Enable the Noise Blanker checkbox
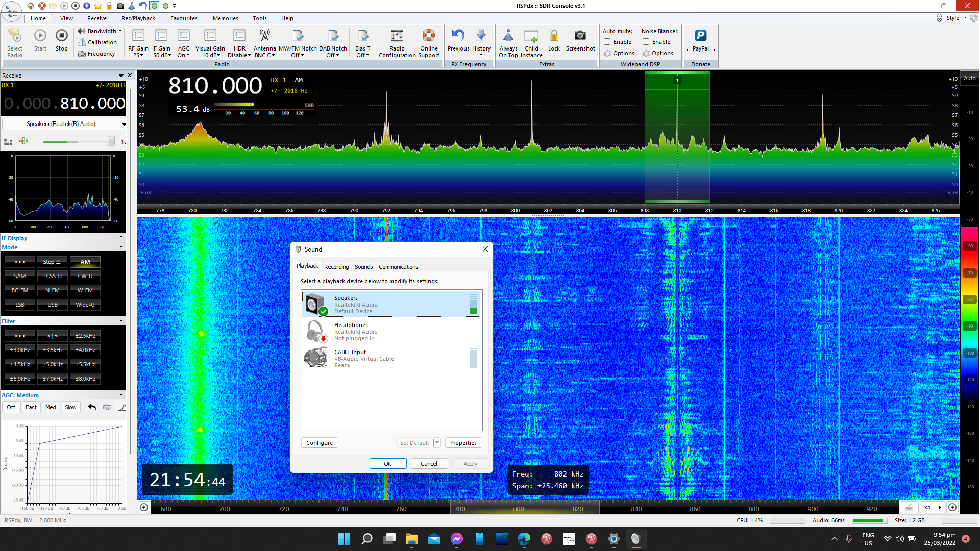Screen dimensions: 980x551 [x=646, y=42]
